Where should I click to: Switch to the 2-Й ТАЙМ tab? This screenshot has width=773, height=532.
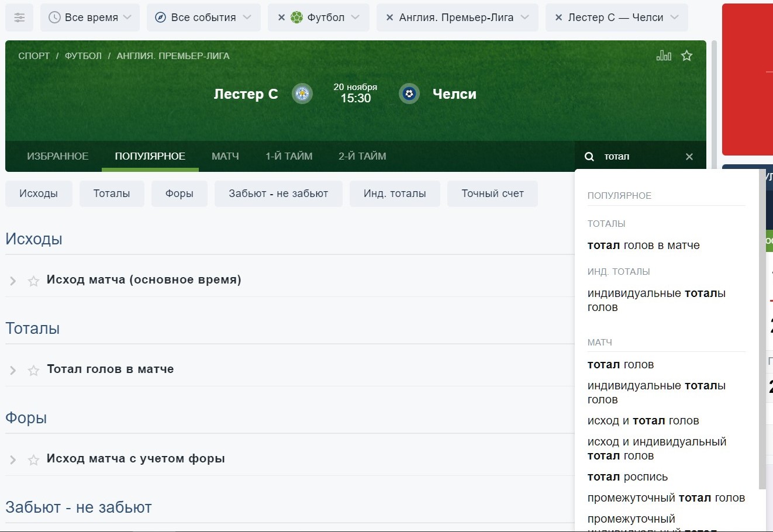coord(363,157)
